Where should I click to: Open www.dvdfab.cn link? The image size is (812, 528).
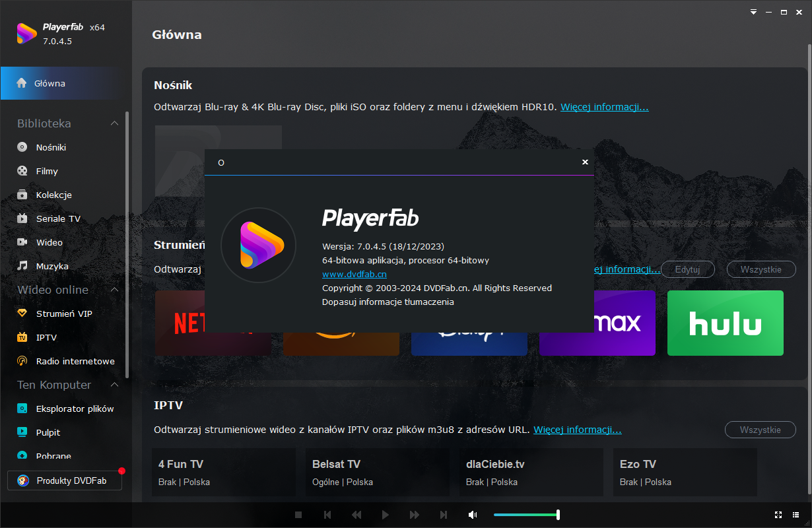click(x=355, y=274)
